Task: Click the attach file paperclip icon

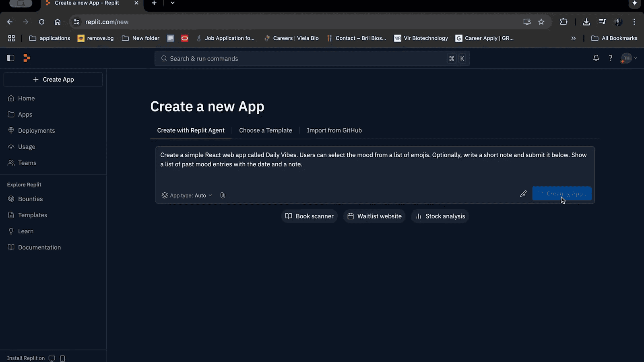Action: 223,195
